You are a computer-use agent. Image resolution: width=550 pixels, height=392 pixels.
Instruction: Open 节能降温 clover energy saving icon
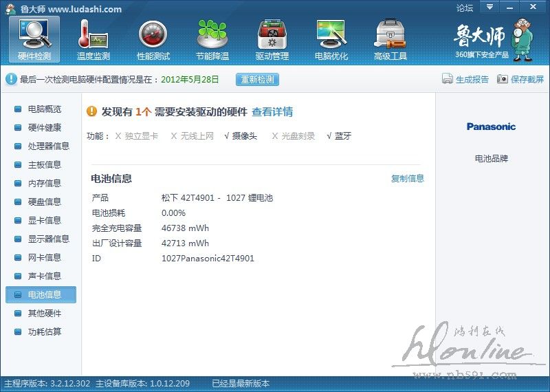coord(212,39)
